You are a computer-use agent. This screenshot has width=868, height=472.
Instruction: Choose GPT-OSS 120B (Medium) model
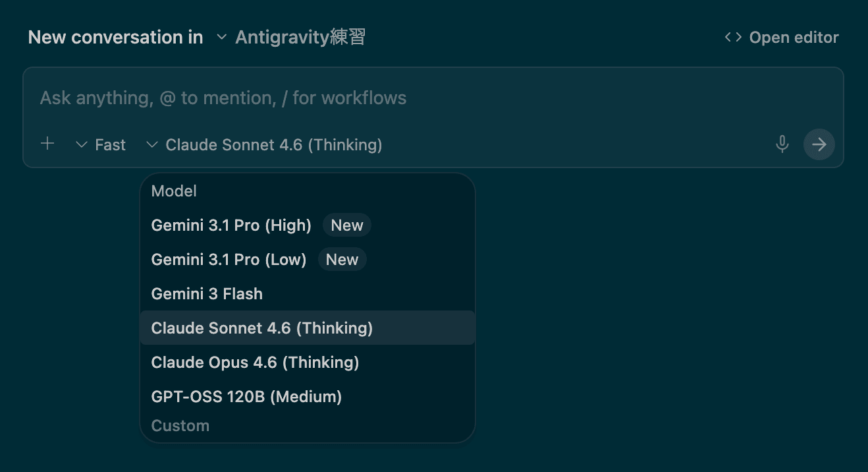(246, 397)
